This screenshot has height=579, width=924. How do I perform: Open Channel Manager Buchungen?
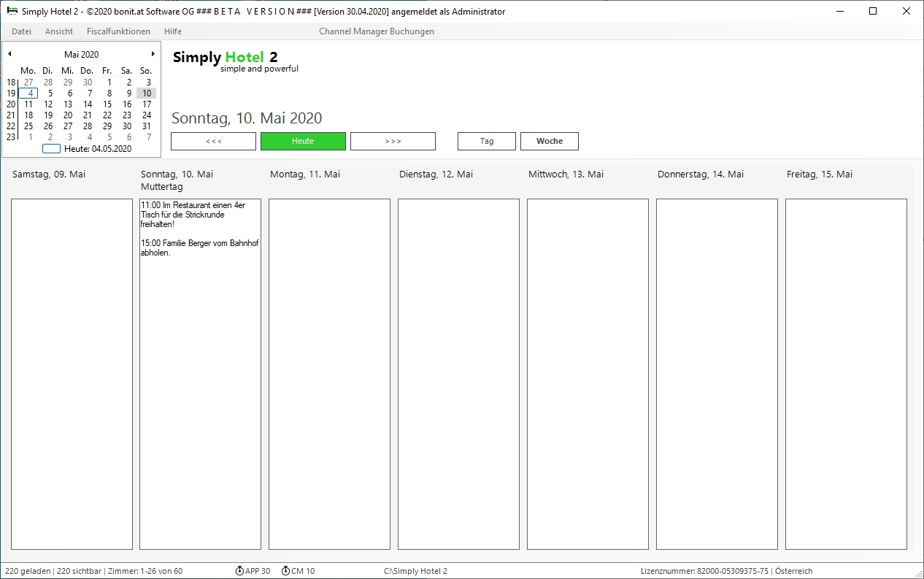377,31
